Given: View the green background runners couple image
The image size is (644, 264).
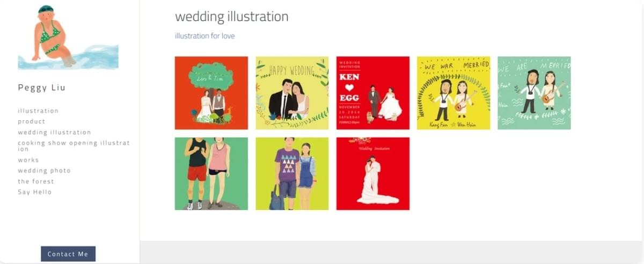Looking at the screenshot, I should click(211, 174).
